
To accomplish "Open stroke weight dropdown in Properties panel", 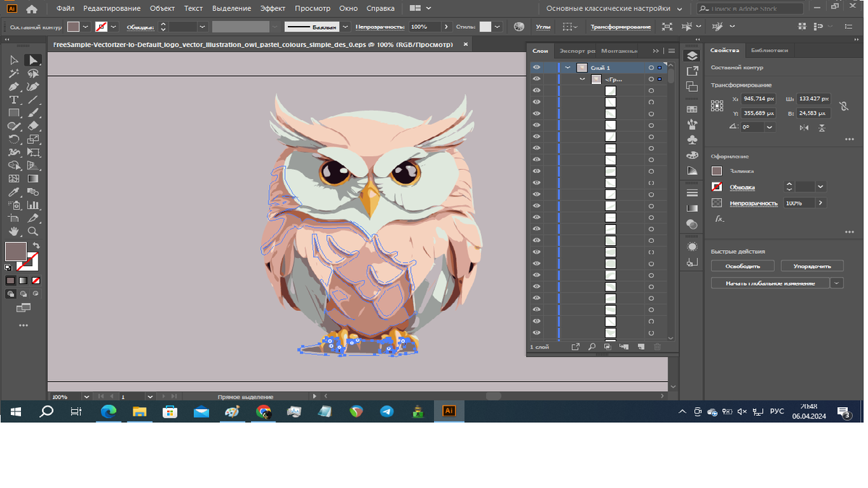I will [x=821, y=187].
